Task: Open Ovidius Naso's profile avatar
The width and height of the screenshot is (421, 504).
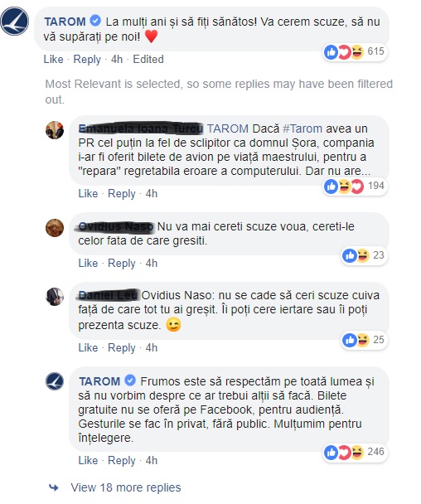Action: tap(55, 228)
